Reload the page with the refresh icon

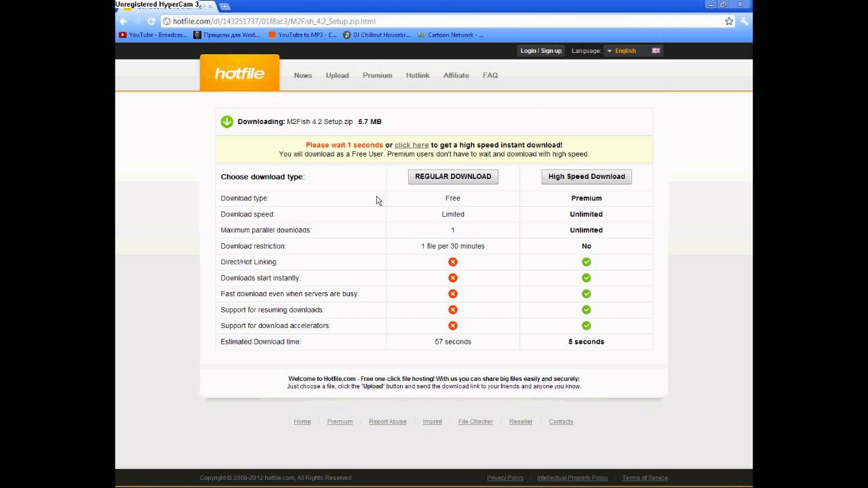tap(151, 21)
